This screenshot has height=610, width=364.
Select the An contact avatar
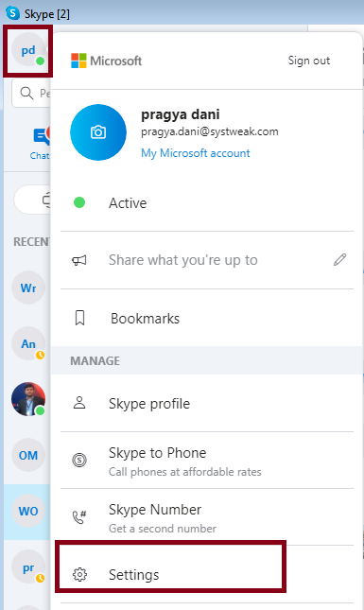(x=28, y=343)
